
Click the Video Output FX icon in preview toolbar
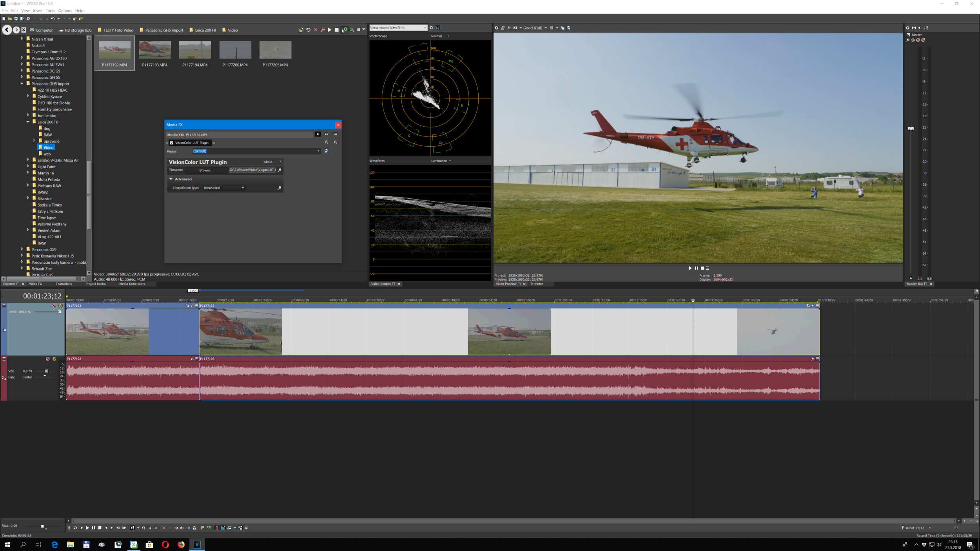509,28
